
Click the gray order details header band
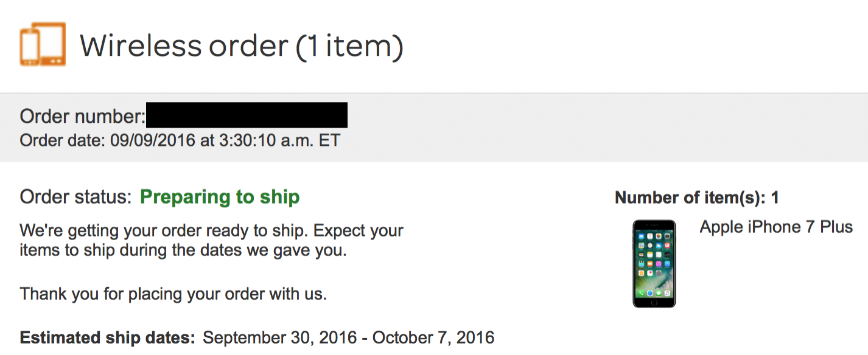pos(548,128)
